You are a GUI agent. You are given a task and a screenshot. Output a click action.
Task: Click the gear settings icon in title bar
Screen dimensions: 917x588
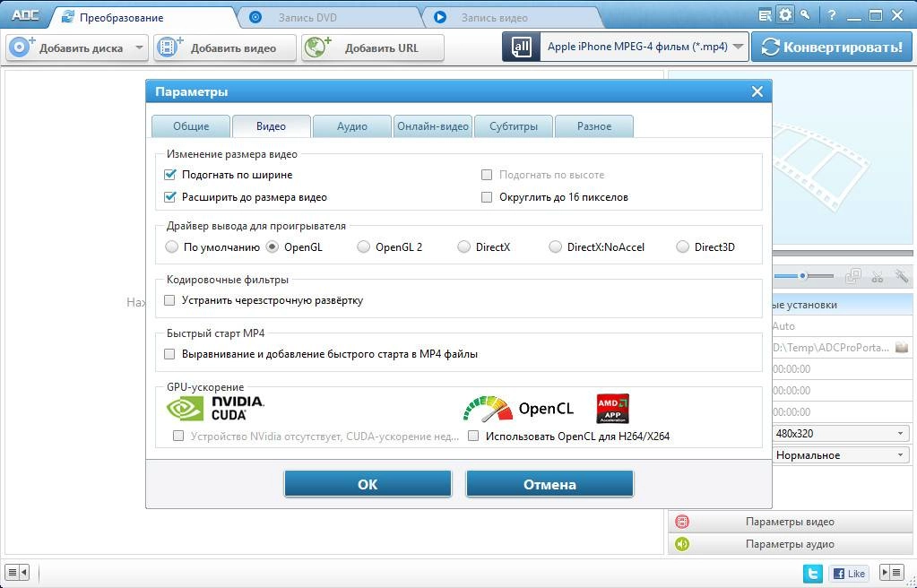[785, 14]
